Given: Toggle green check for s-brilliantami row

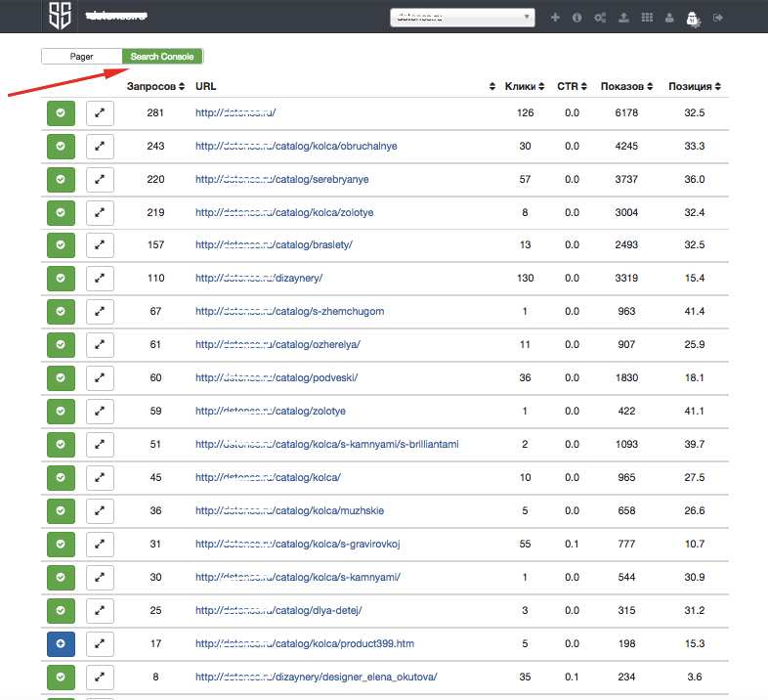Looking at the screenshot, I should click(x=61, y=445).
